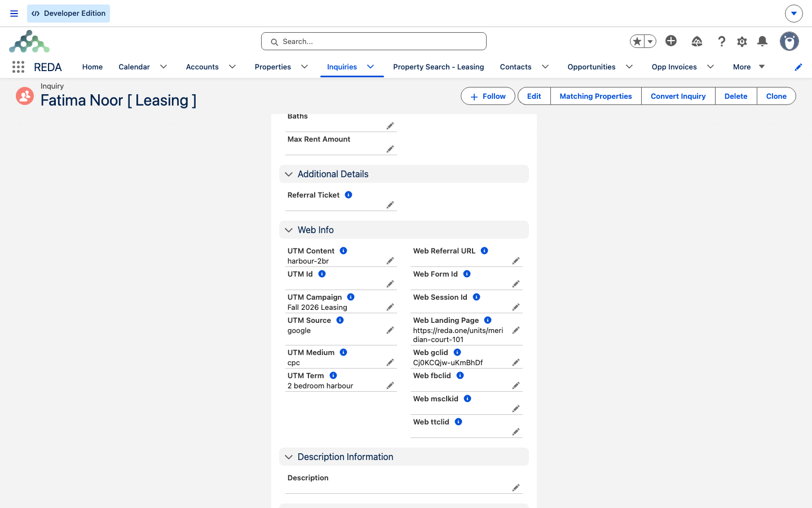Open the favorites list dropdown arrow
Viewport: 812px width, 508px height.
650,41
